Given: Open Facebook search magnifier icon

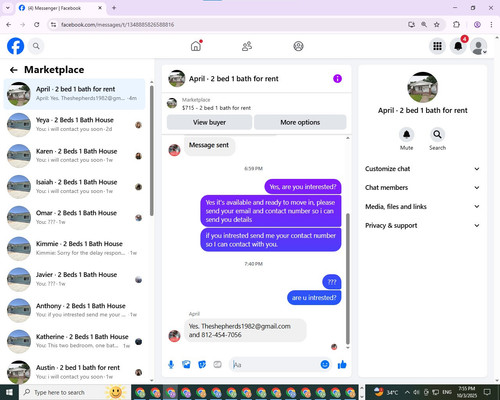Looking at the screenshot, I should tap(36, 46).
